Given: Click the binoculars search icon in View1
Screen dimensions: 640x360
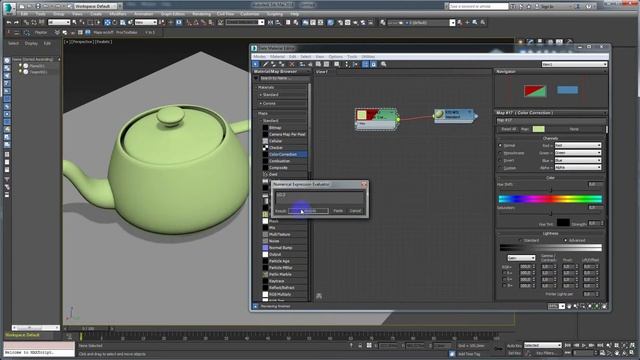Looking at the screenshot, I should pyautogui.click(x=319, y=296).
